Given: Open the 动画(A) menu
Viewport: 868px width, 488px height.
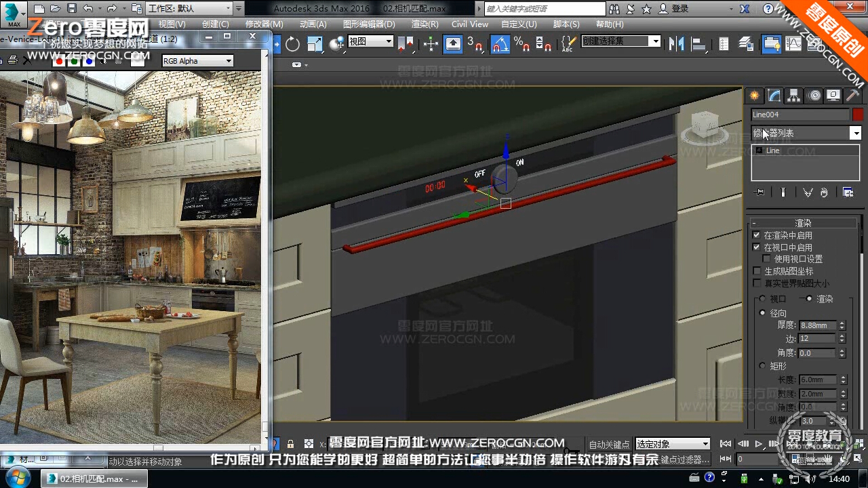Looking at the screenshot, I should coord(313,24).
